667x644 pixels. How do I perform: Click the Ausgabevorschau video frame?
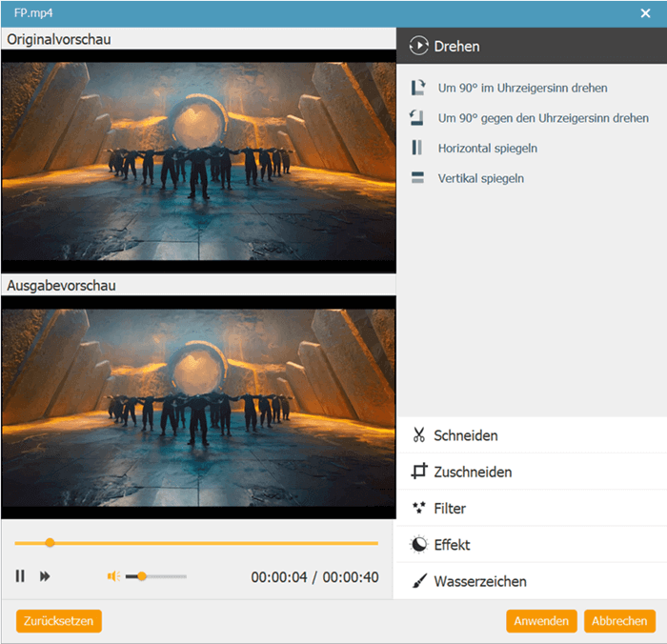[x=198, y=408]
